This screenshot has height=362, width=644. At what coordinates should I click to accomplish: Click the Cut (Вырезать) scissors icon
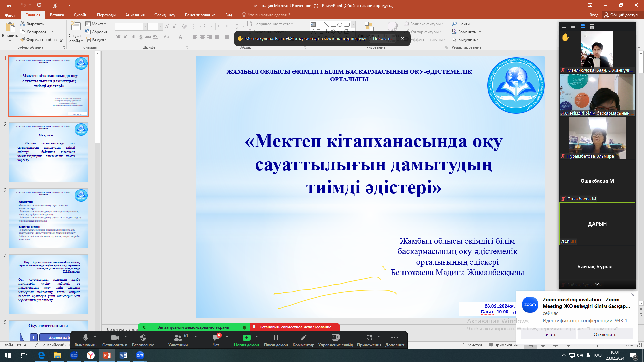(x=23, y=24)
